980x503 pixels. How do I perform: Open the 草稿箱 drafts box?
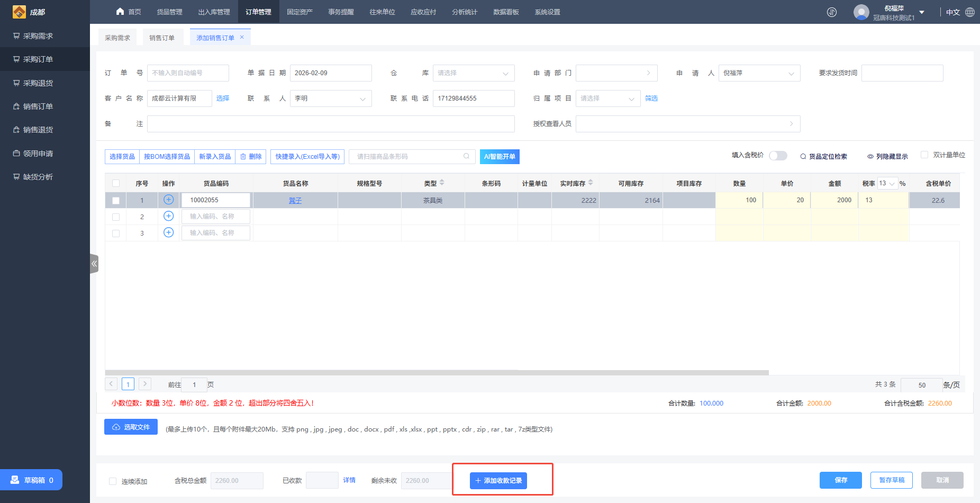tap(31, 480)
